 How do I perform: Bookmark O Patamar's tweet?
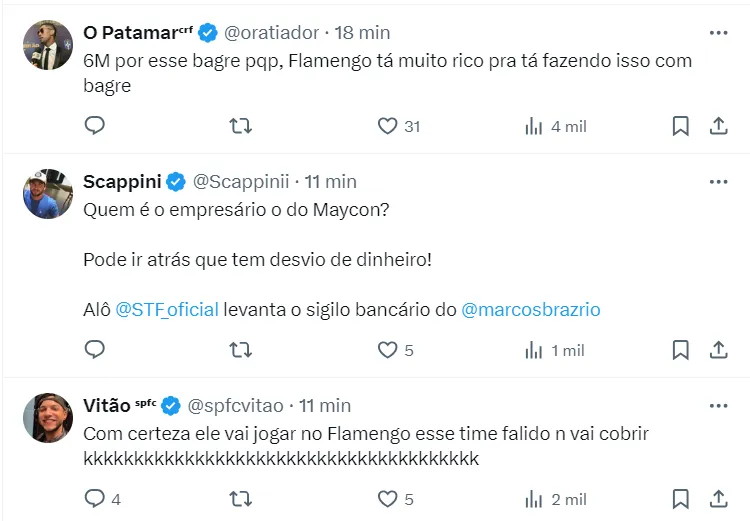pos(680,126)
